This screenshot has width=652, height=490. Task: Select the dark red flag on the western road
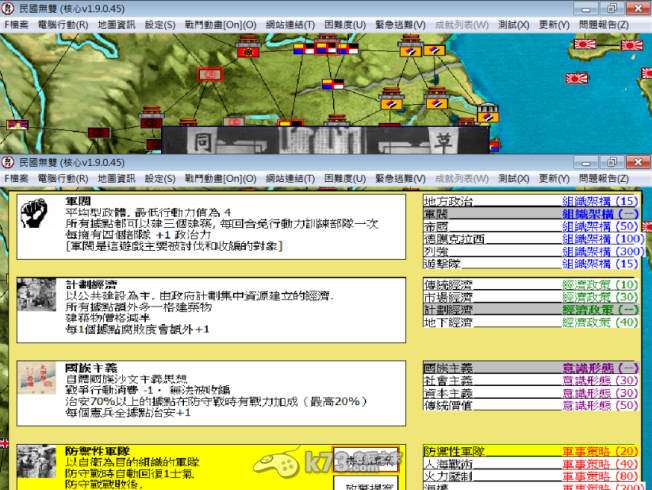tap(99, 133)
